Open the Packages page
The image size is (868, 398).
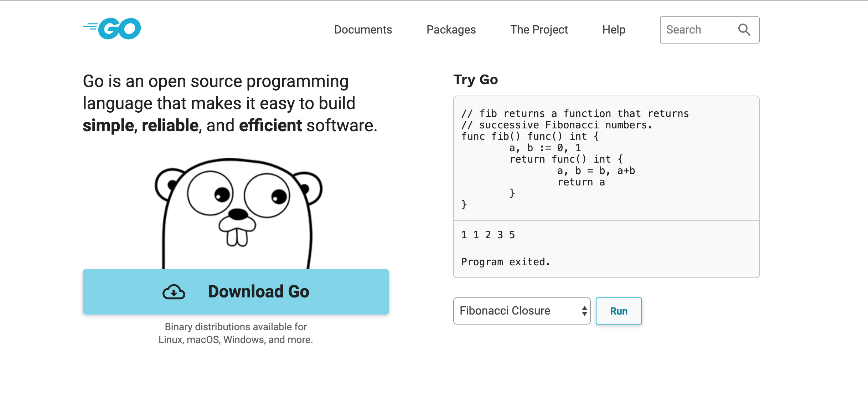451,30
